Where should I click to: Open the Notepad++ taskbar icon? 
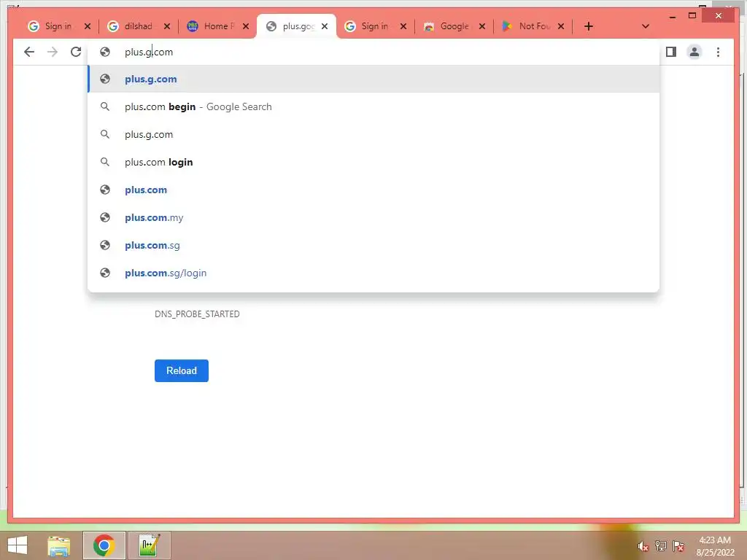(150, 545)
